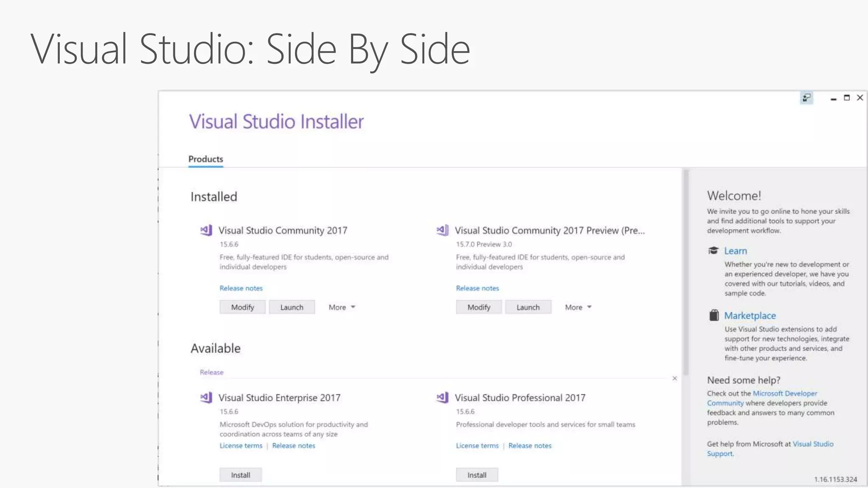
Task: Install Visual Studio Enterprise 2017
Action: [240, 475]
